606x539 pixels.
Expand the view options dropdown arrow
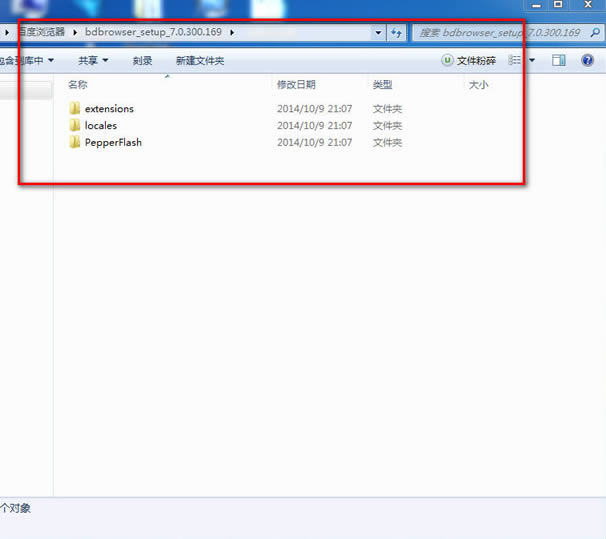pyautogui.click(x=532, y=60)
